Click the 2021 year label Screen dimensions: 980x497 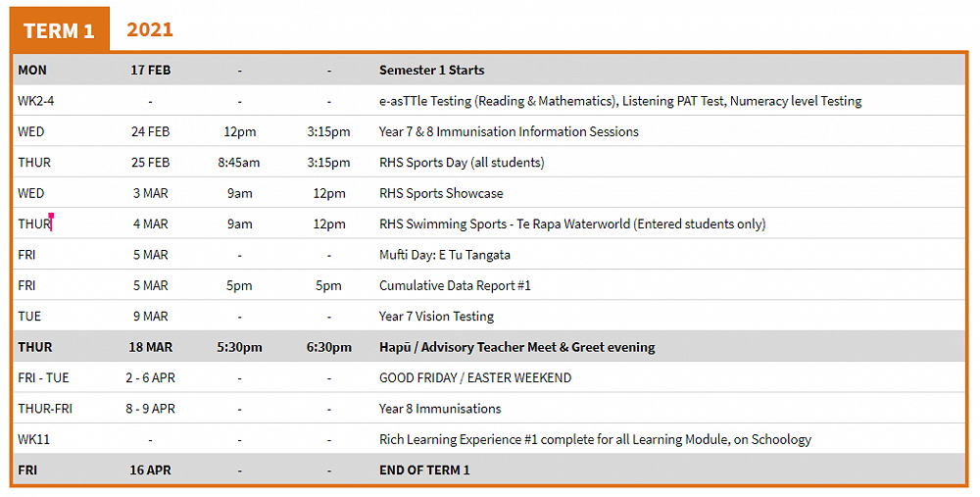tap(150, 29)
